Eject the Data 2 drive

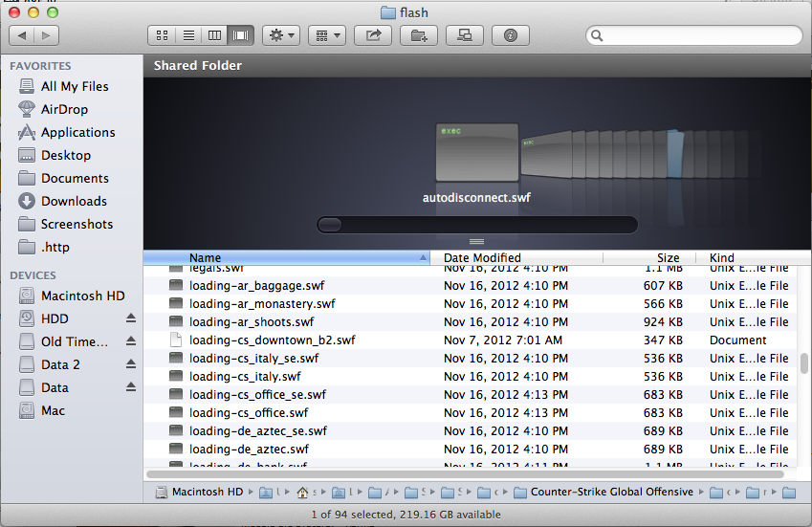coord(131,364)
